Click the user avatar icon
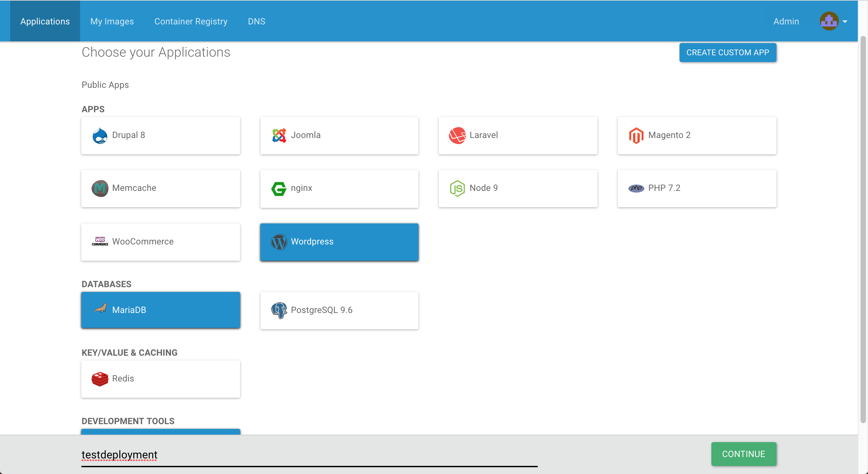 (x=829, y=21)
